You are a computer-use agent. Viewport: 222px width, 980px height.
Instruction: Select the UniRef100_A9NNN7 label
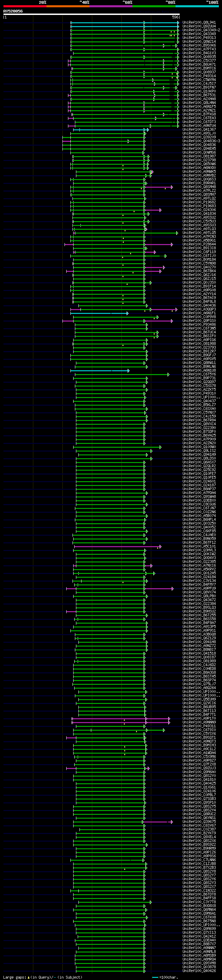coord(199,948)
